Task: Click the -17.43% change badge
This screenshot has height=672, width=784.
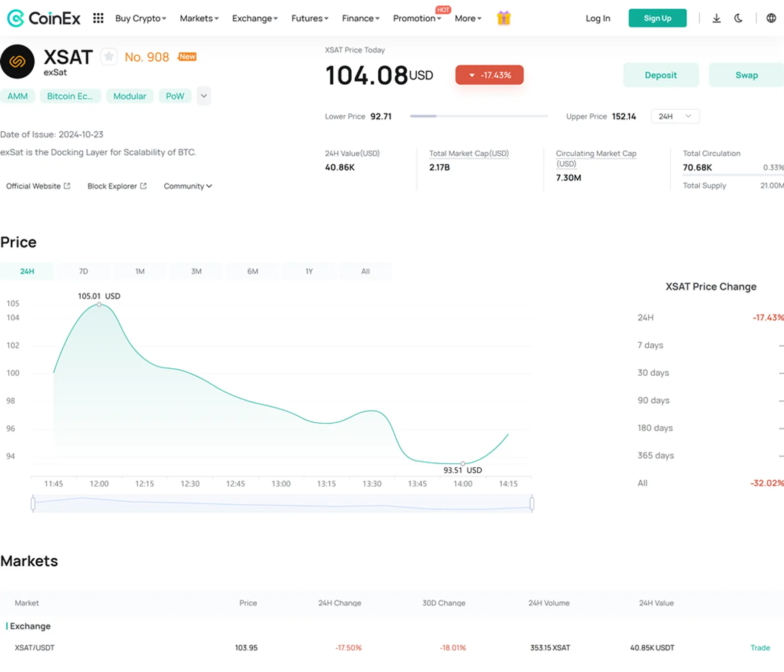Action: (x=490, y=75)
